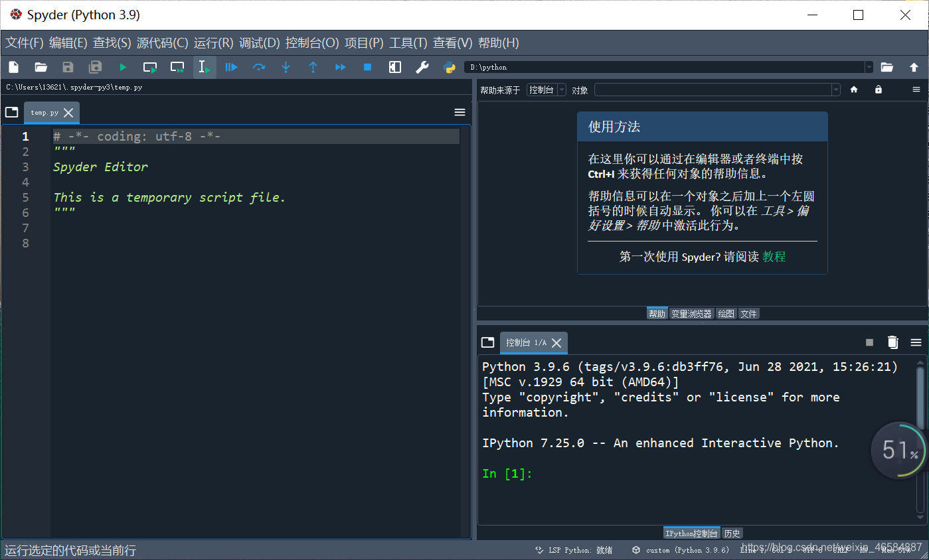Viewport: 929px width, 560px height.
Task: Select the IPython控制台 tab
Action: (x=691, y=533)
